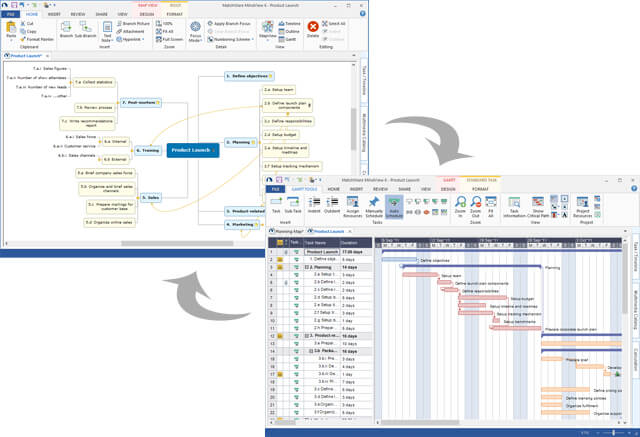Insert a Sub-Task in Gantt window
The width and height of the screenshot is (640, 437).
(293, 205)
